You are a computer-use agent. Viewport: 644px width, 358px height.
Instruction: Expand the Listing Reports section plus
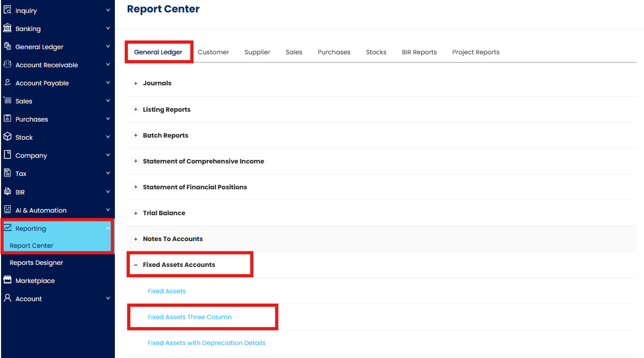pos(136,109)
